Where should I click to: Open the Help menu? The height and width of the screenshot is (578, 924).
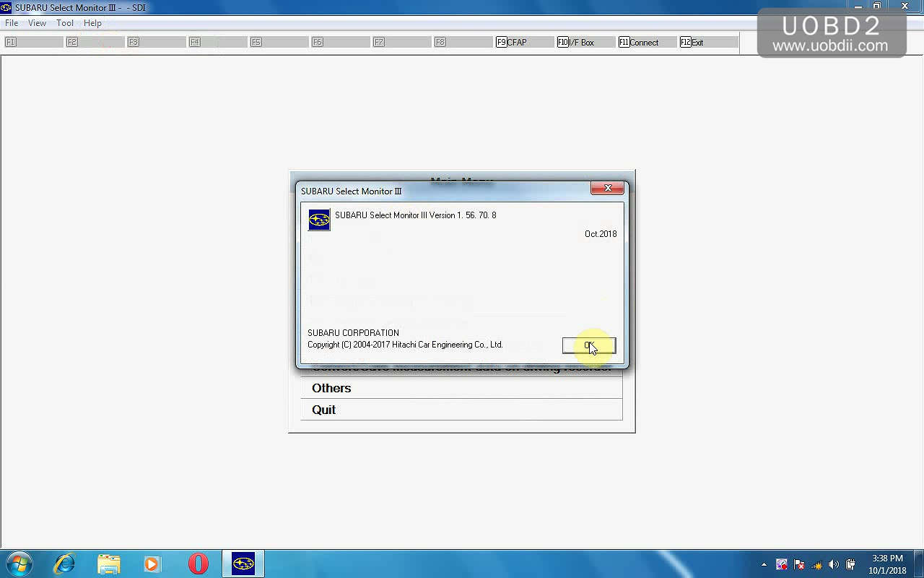click(x=92, y=23)
